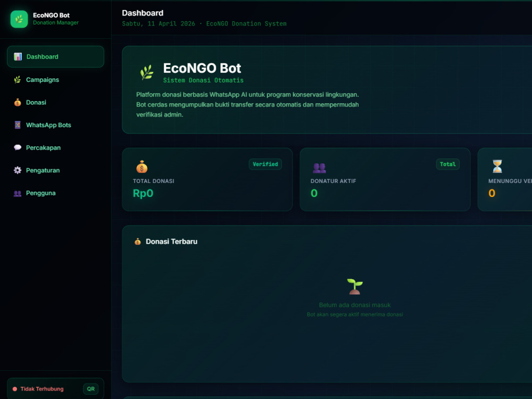Viewport: 532px width, 399px height.
Task: Click the Donasi Terbaru heading
Action: pyautogui.click(x=171, y=242)
